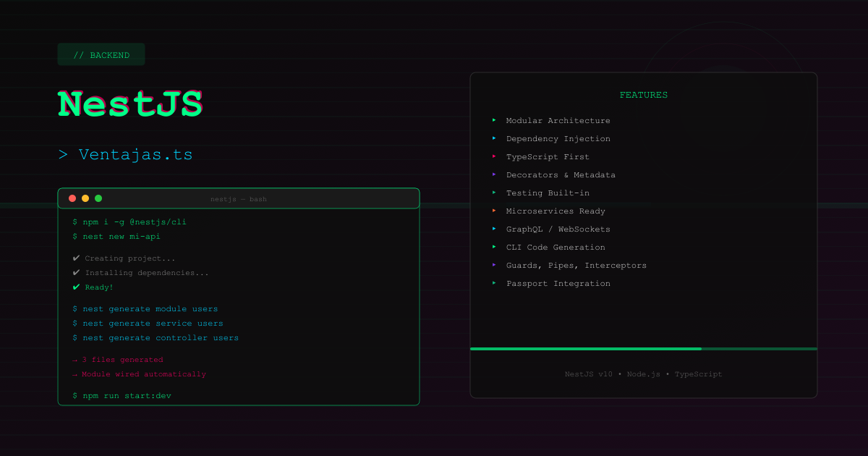This screenshot has width=868, height=456.
Task: Click the 'NestJS v10 • Node.js • TypeScript' footer
Action: (x=644, y=374)
